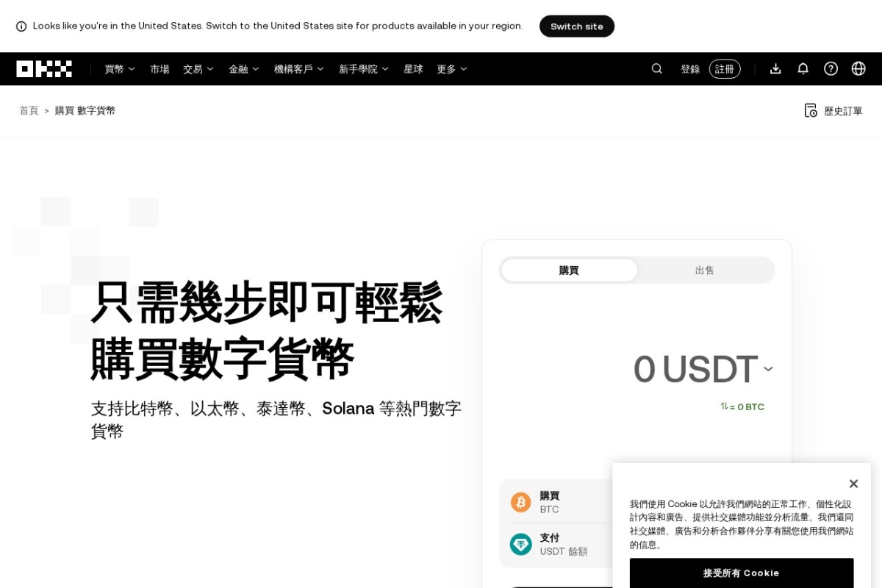
Task: Open the search magnifier icon
Action: [x=656, y=68]
